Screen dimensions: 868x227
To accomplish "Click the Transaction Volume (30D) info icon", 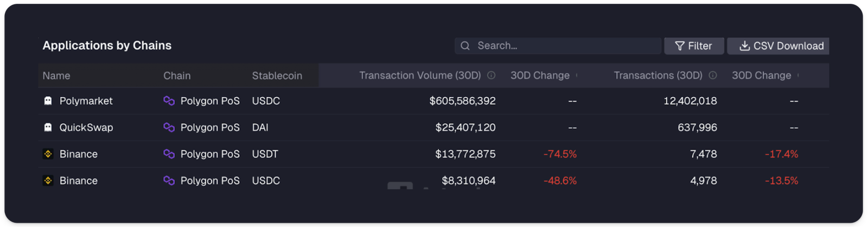I will pyautogui.click(x=491, y=75).
